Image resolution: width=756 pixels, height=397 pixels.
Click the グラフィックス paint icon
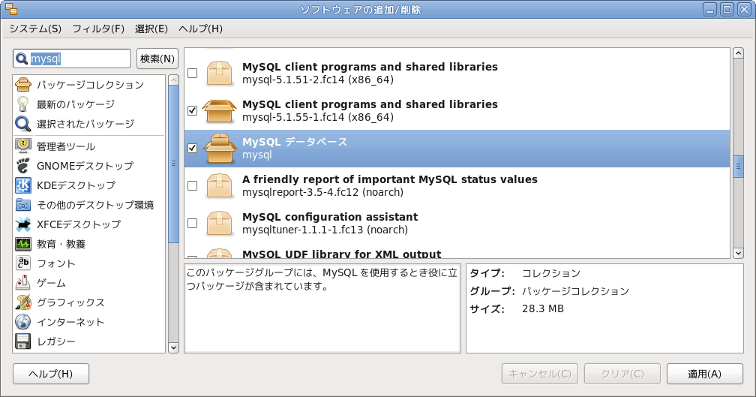tap(23, 302)
